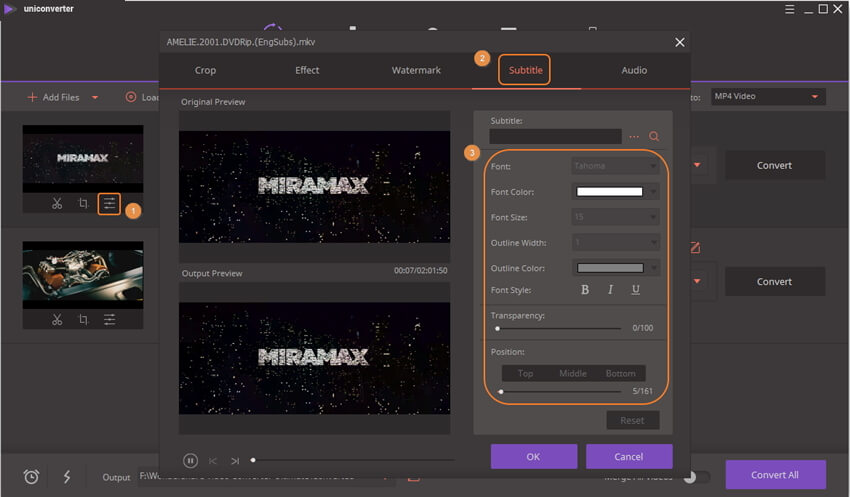Viewport: 850px width, 497px height.
Task: Click the preview playback progress bar
Action: (353, 460)
